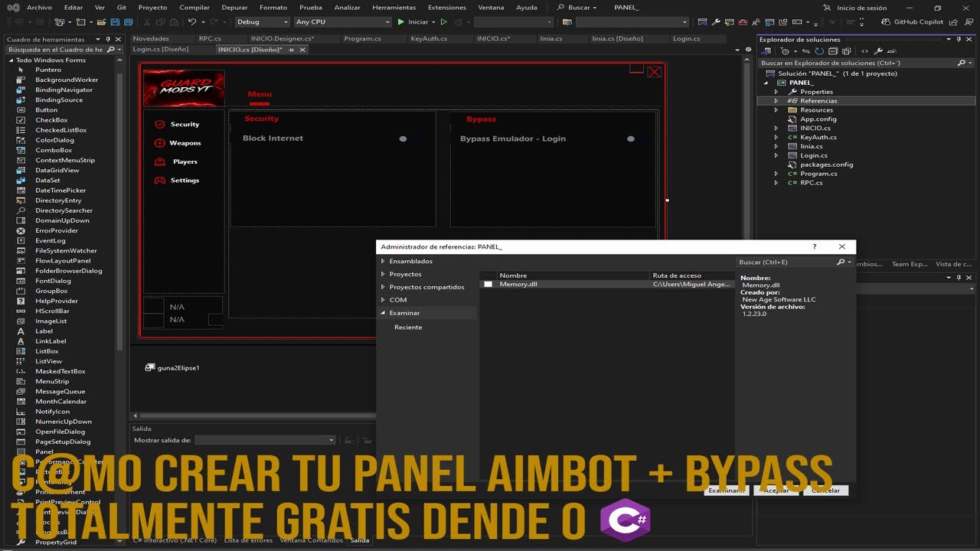Click the guna2Elipse1 component tray icon
Image resolution: width=980 pixels, height=551 pixels.
pyautogui.click(x=150, y=367)
